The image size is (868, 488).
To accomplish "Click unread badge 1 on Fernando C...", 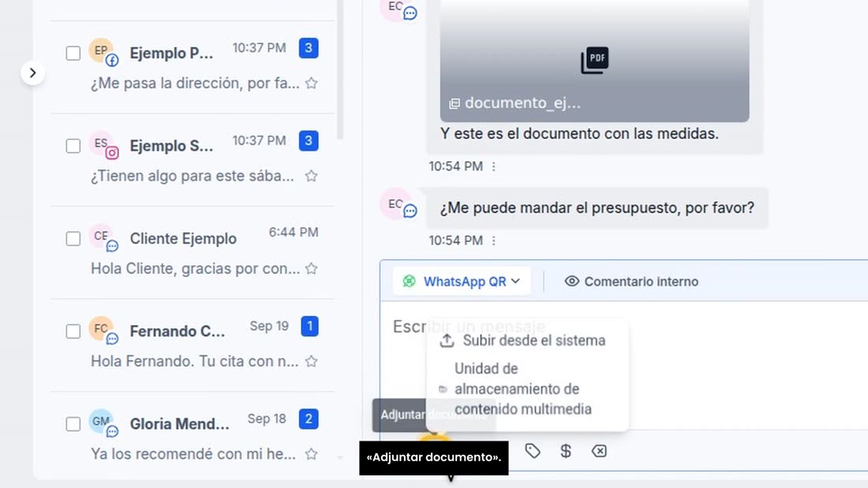I will [x=309, y=326].
